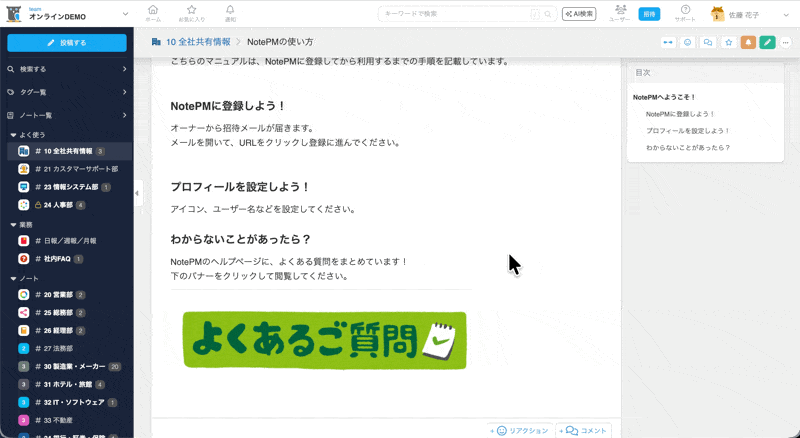
Task: Click the AI検索 button
Action: click(x=579, y=14)
